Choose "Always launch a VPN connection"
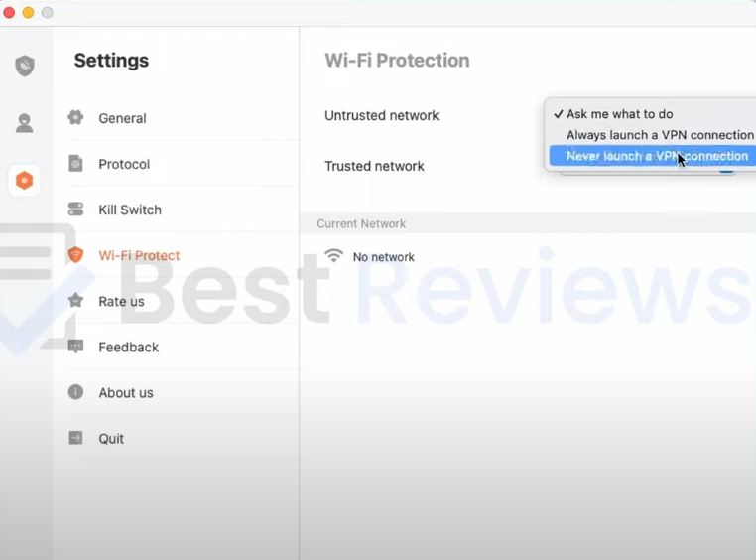756x560 pixels. click(659, 135)
